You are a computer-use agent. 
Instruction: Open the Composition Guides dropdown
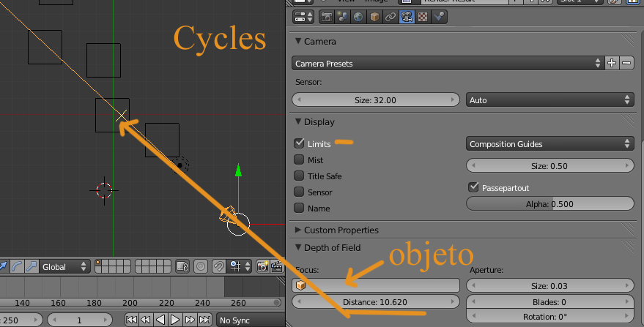550,143
